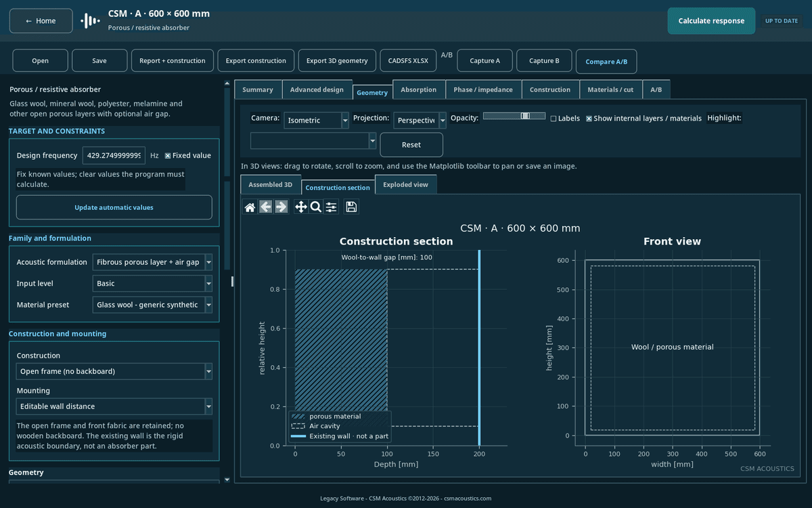Expand the Camera Isometric dropdown
Viewport: 812px width, 508px height.
tap(316, 121)
